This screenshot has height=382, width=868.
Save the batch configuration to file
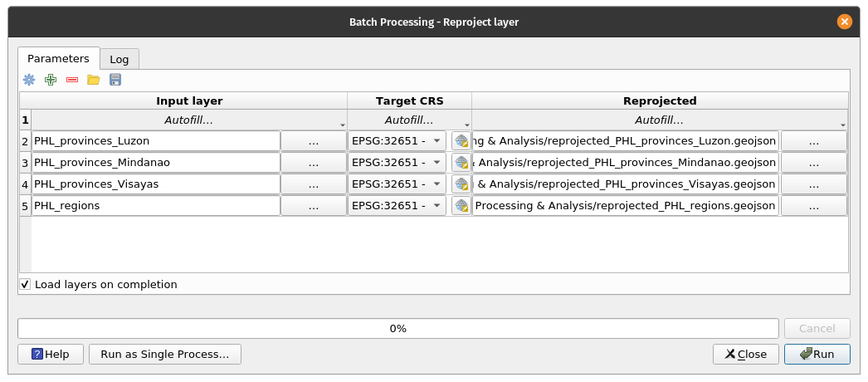[x=115, y=80]
